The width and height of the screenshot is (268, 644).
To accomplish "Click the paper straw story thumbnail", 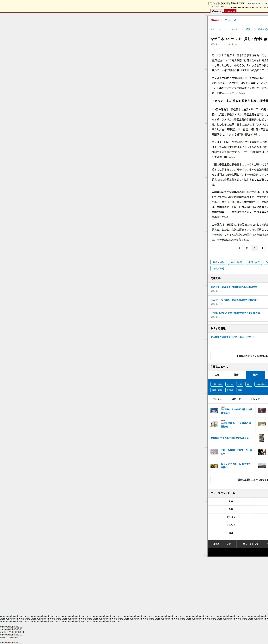I will coord(214,452).
